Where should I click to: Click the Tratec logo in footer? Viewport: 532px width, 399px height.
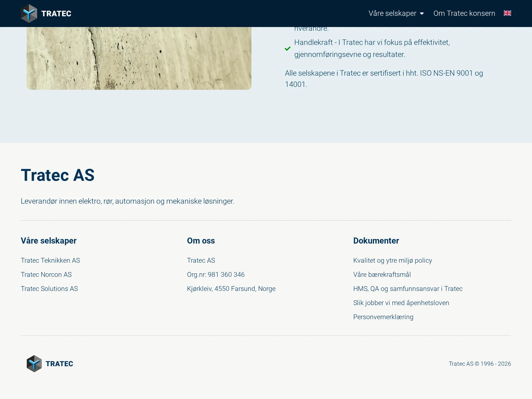(x=50, y=364)
